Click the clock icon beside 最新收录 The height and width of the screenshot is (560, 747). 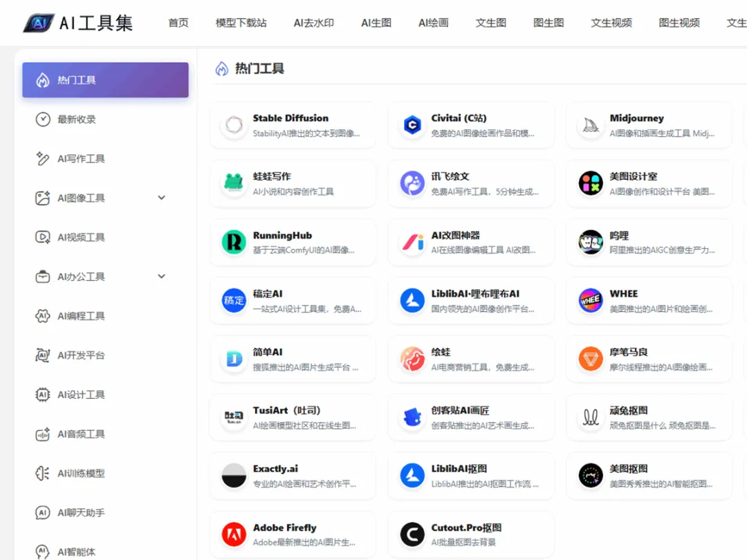(43, 119)
